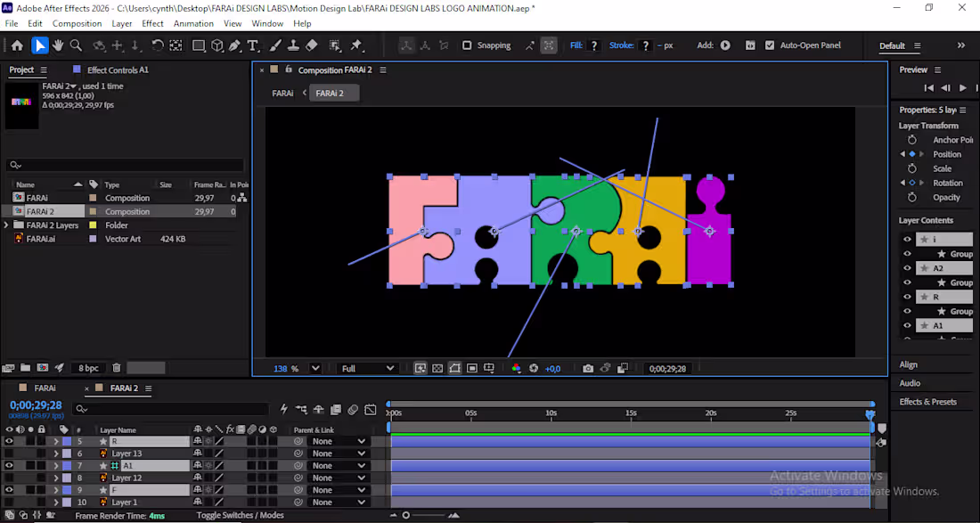Click the Play button in Preview
The width and height of the screenshot is (980, 523).
click(x=962, y=88)
